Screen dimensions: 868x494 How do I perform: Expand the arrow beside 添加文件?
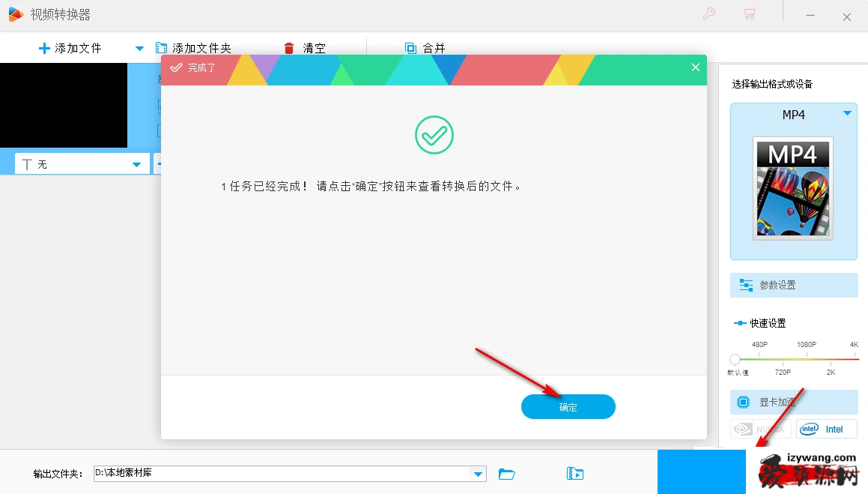pyautogui.click(x=139, y=48)
